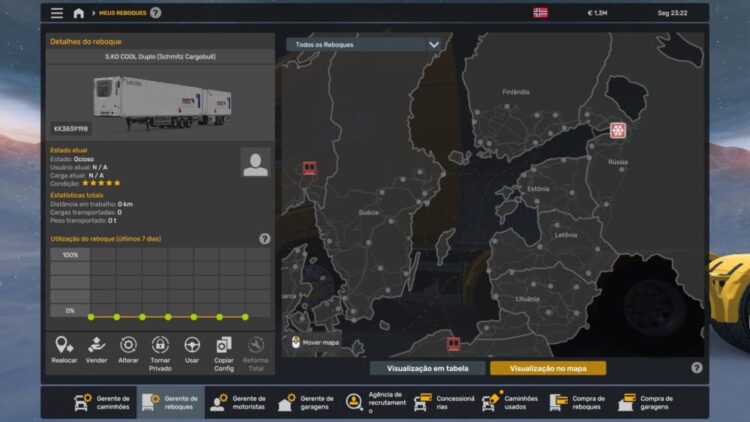Open Gerente de garagens

pos(306,402)
